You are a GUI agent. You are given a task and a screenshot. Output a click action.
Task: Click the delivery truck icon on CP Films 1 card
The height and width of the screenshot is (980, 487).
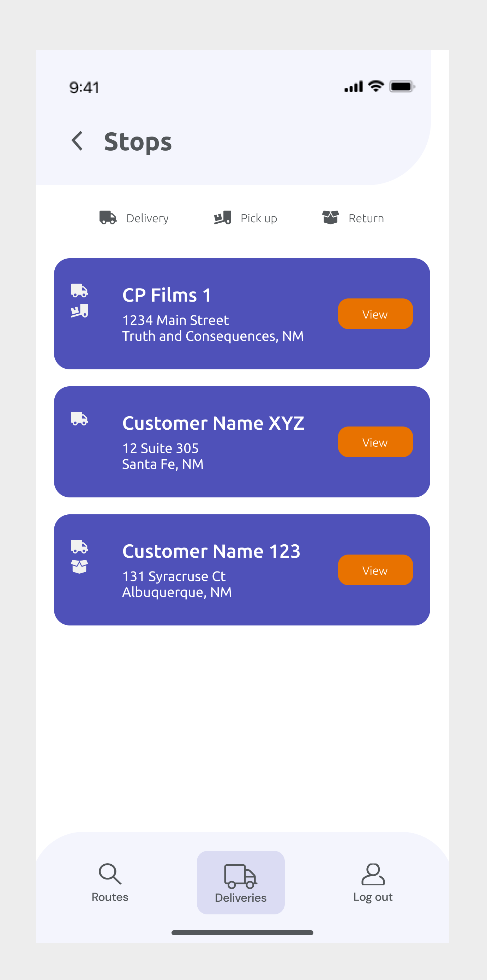point(79,291)
